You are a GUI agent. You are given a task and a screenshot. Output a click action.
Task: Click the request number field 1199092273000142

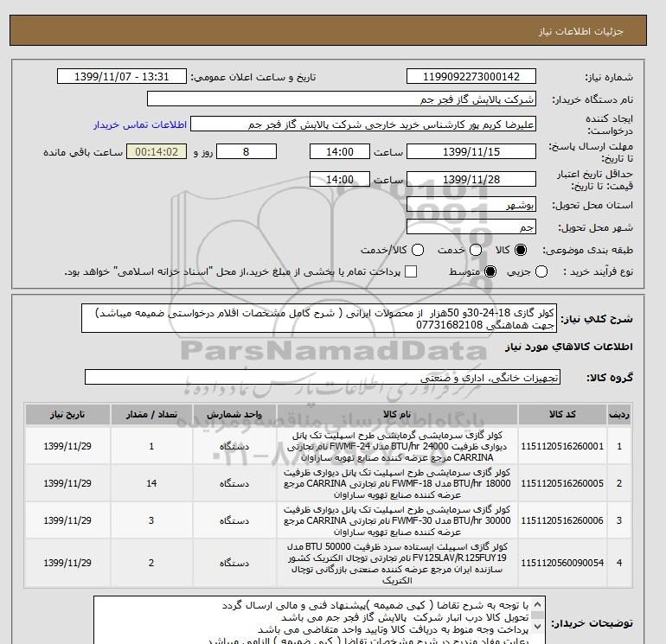pyautogui.click(x=471, y=76)
